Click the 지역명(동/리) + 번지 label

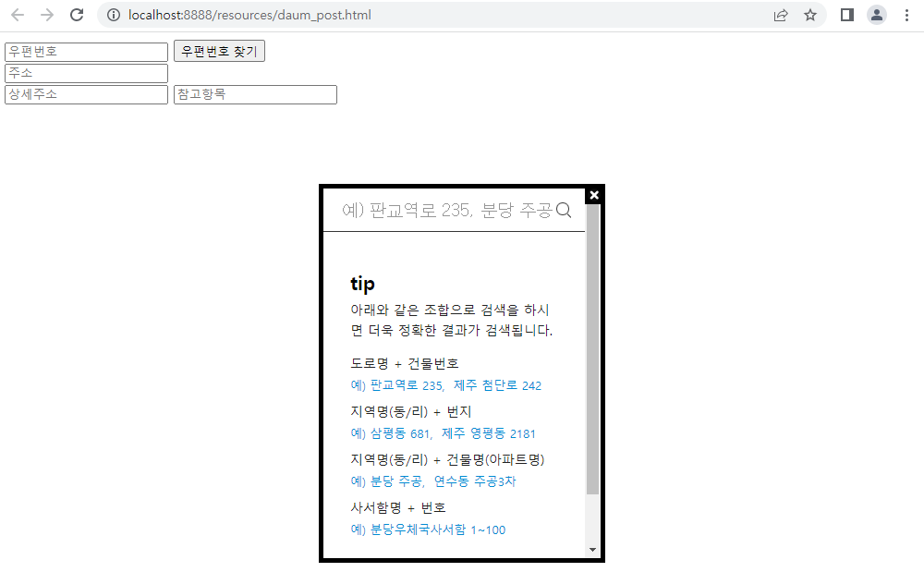tap(411, 412)
